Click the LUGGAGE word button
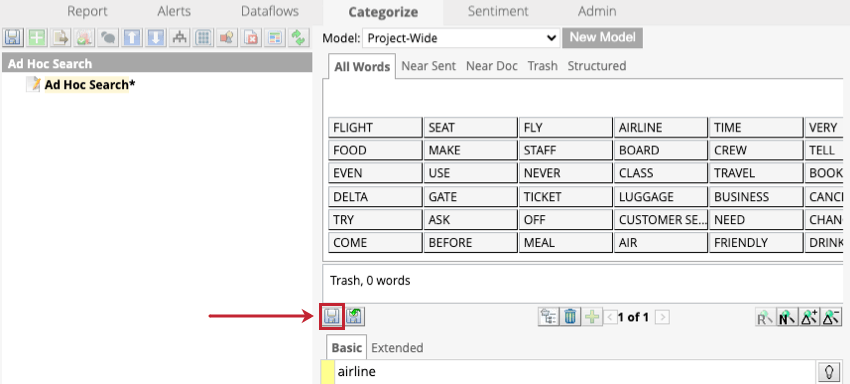Screen dimensions: 850x384 pyautogui.click(x=661, y=196)
